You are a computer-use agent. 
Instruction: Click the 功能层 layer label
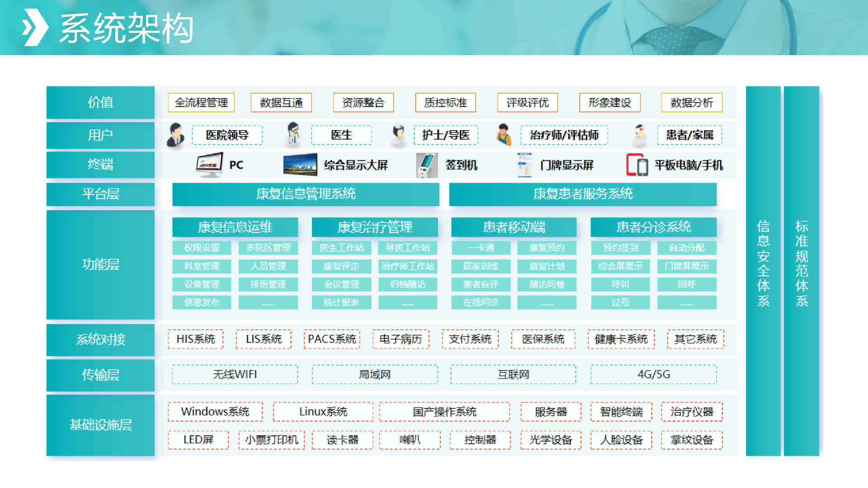click(100, 264)
